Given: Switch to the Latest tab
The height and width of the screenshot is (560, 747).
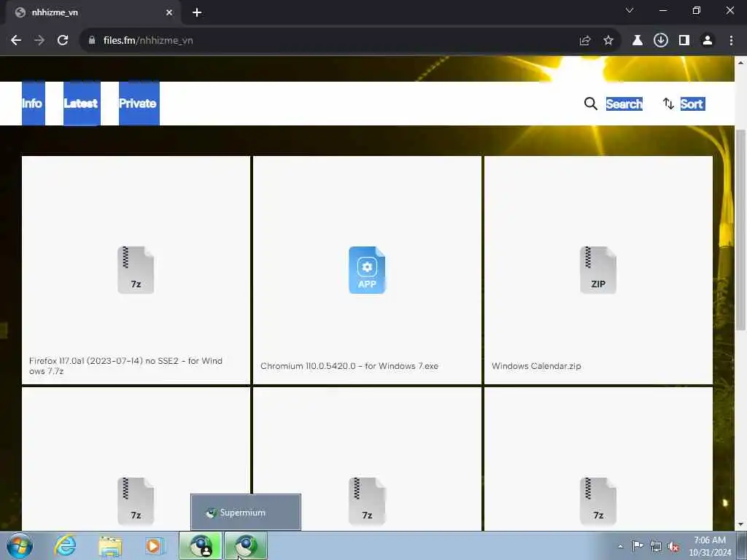Looking at the screenshot, I should [82, 104].
